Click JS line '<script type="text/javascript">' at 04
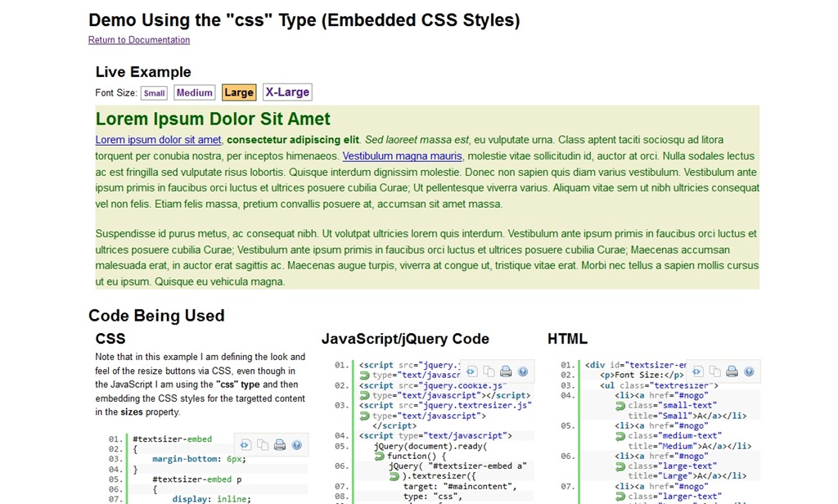Viewport: 838px width, 504px height. (435, 435)
